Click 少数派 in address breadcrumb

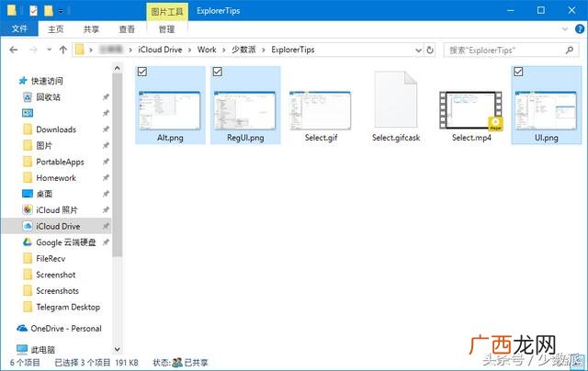click(243, 50)
